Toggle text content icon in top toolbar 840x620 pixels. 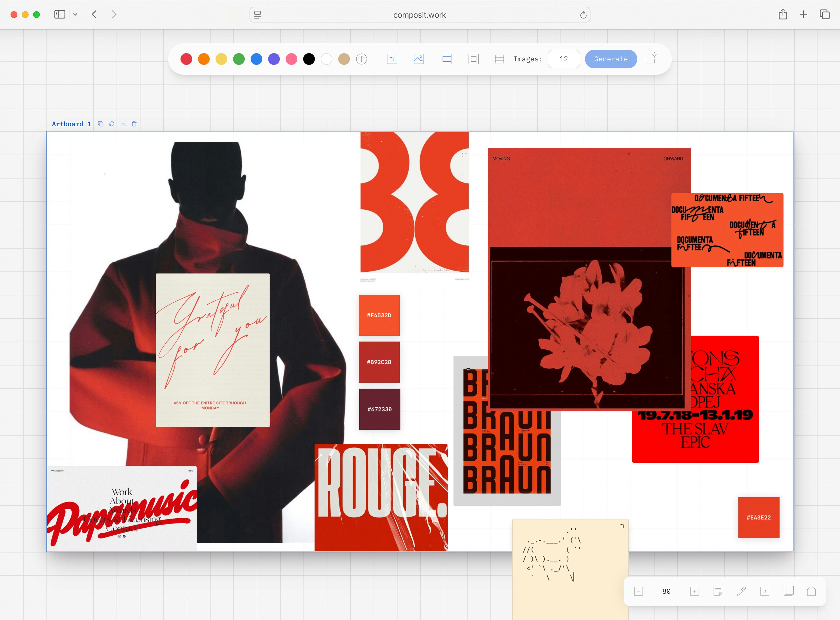[392, 59]
